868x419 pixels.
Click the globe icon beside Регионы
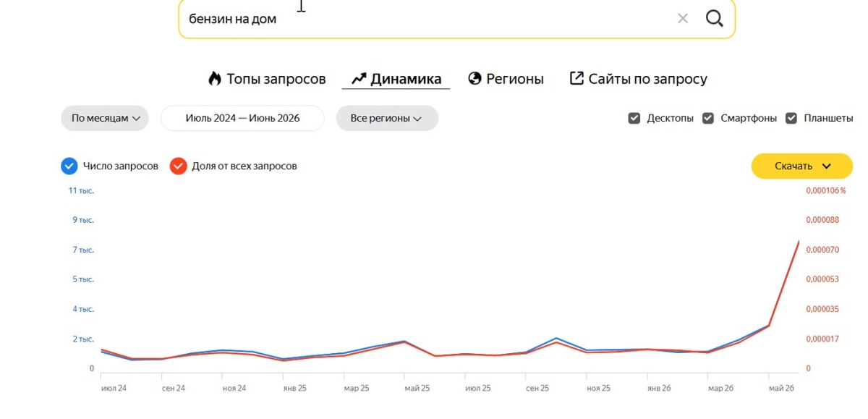(475, 79)
